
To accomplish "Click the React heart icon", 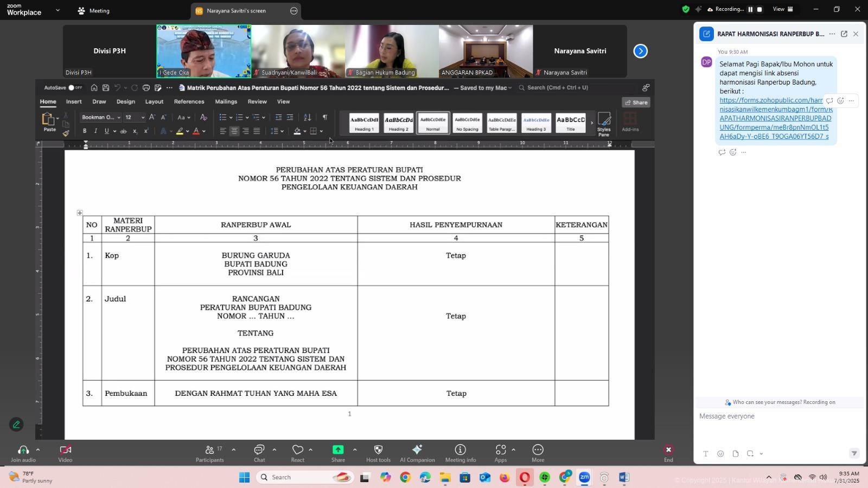I will tap(297, 453).
